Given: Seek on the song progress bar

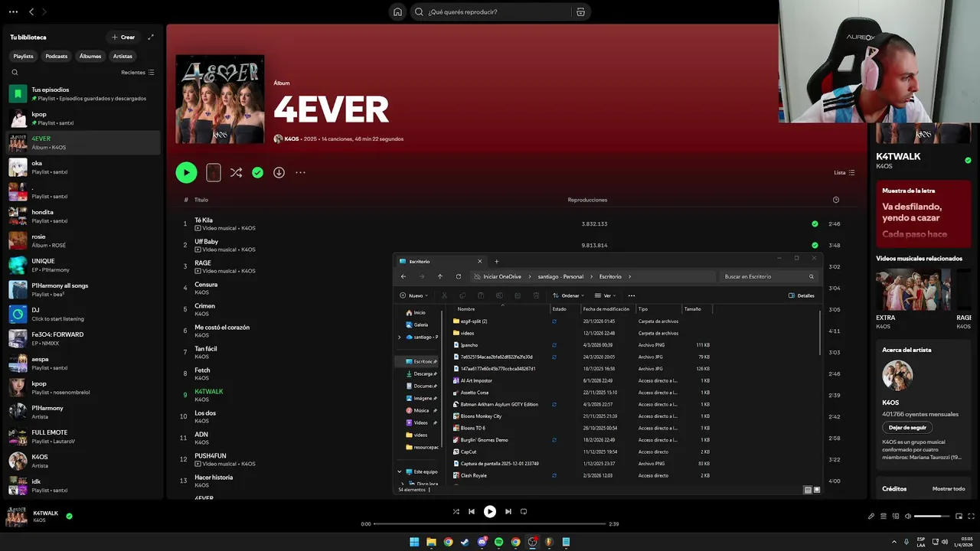Looking at the screenshot, I should point(489,524).
